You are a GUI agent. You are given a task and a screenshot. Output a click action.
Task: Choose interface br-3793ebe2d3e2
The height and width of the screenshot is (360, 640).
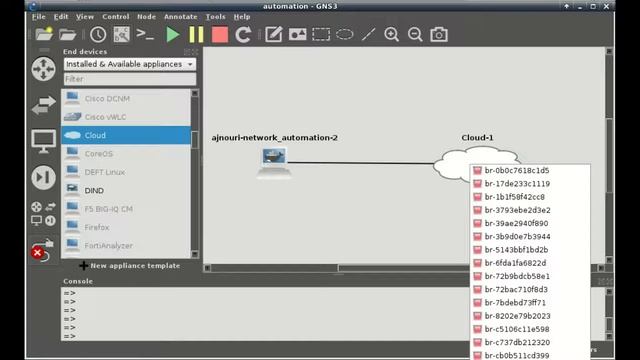tap(530, 210)
